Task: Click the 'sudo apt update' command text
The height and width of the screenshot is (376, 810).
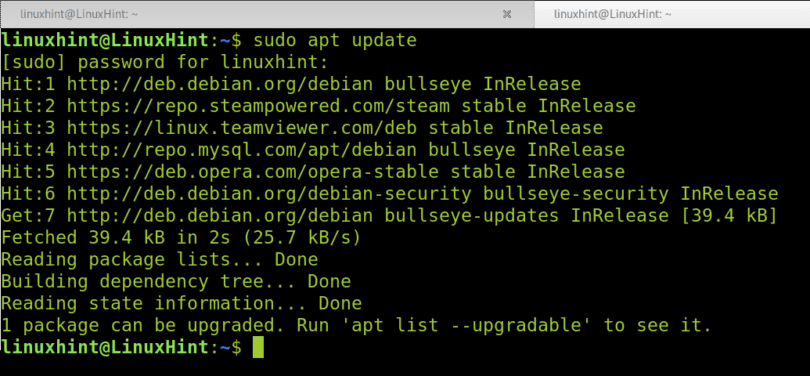Action: point(335,40)
